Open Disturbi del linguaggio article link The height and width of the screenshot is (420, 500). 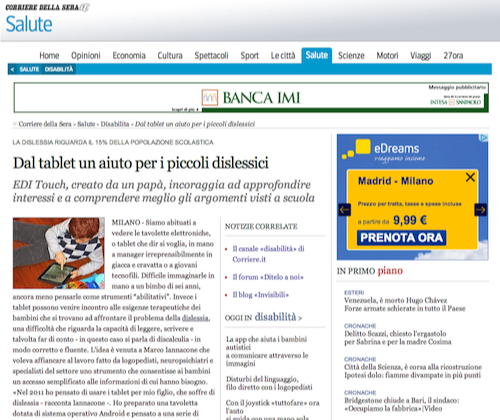click(269, 383)
